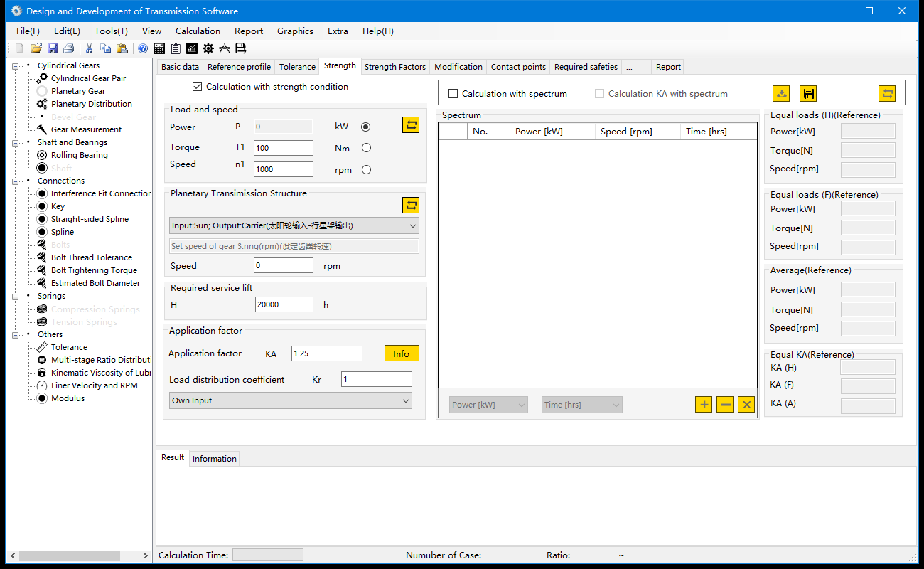Open the Information tab in results
This screenshot has height=569, width=924.
pos(215,459)
